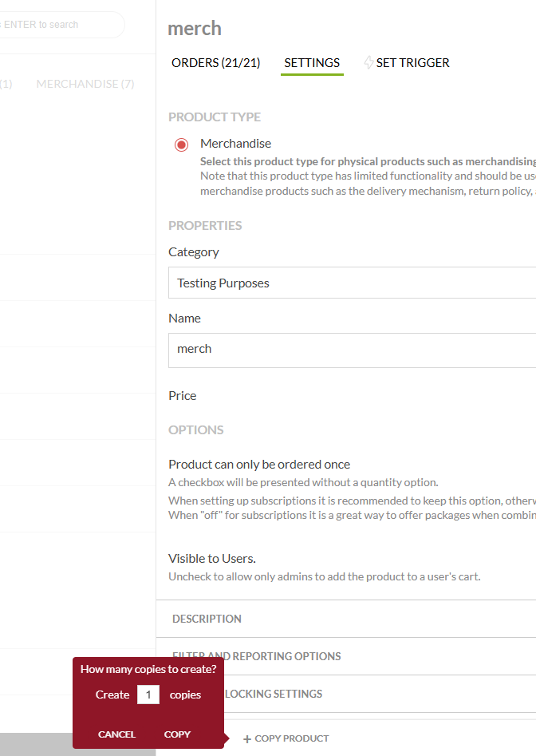This screenshot has height=756, width=536.
Task: Click Product can only be ordered once label
Action: coord(259,464)
